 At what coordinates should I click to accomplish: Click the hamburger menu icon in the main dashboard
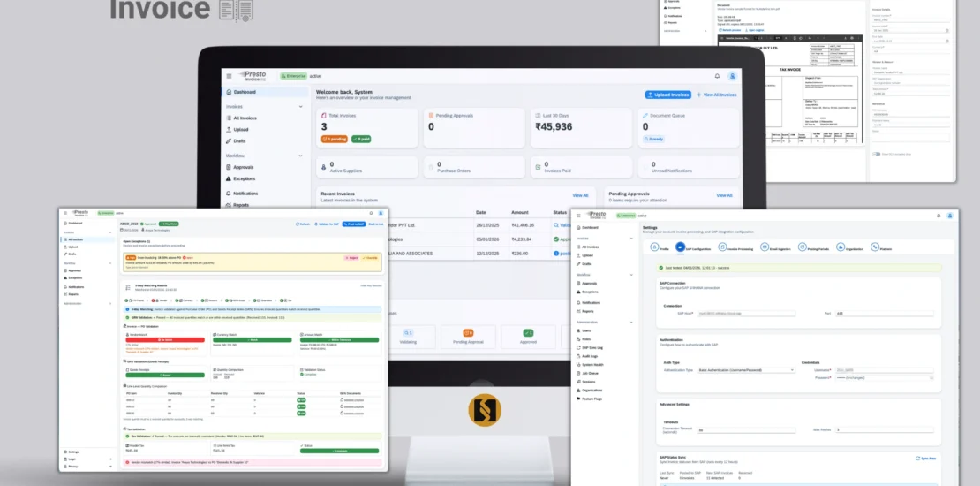(x=229, y=76)
